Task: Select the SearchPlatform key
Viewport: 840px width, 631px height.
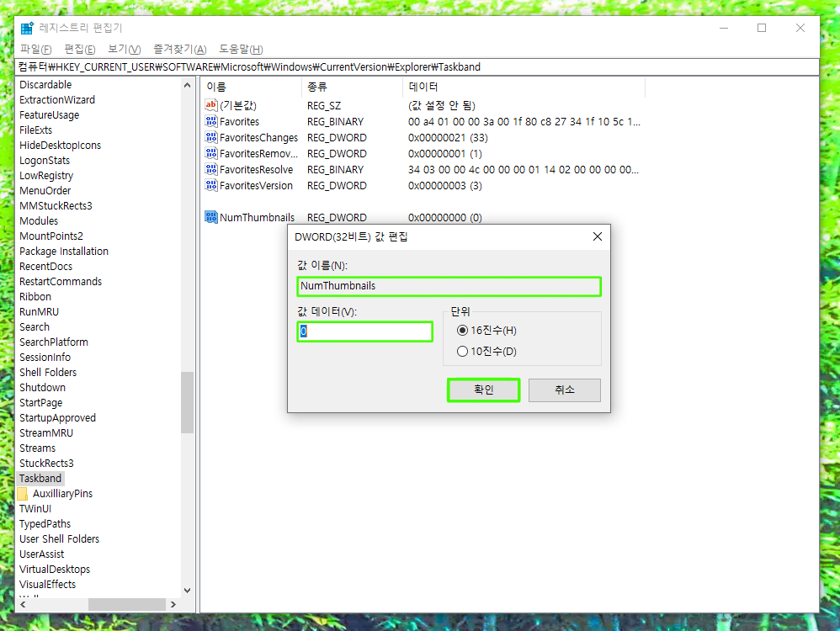Action: 54,342
